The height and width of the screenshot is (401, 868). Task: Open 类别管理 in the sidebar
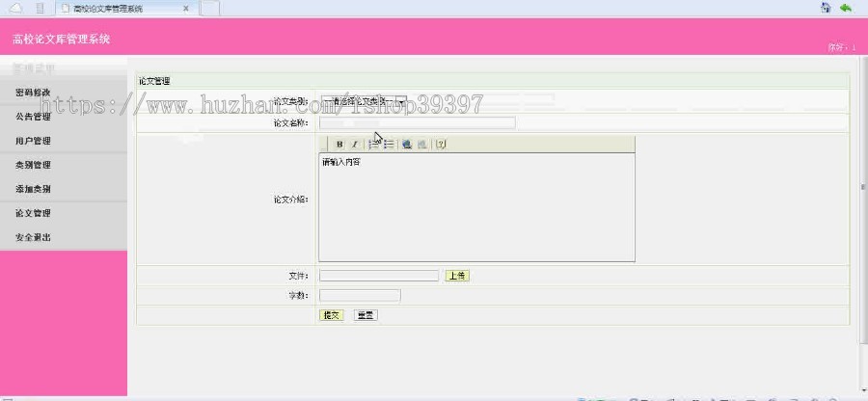coord(33,166)
